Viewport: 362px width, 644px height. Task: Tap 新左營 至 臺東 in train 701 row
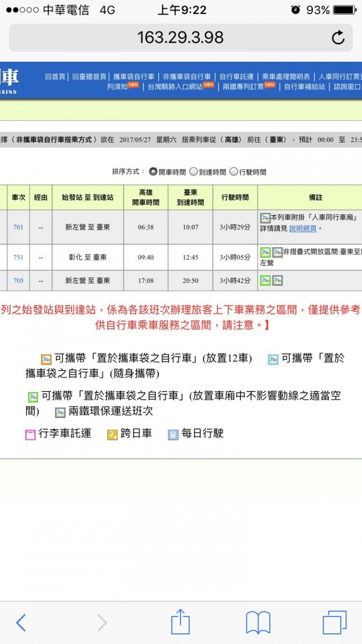88,227
